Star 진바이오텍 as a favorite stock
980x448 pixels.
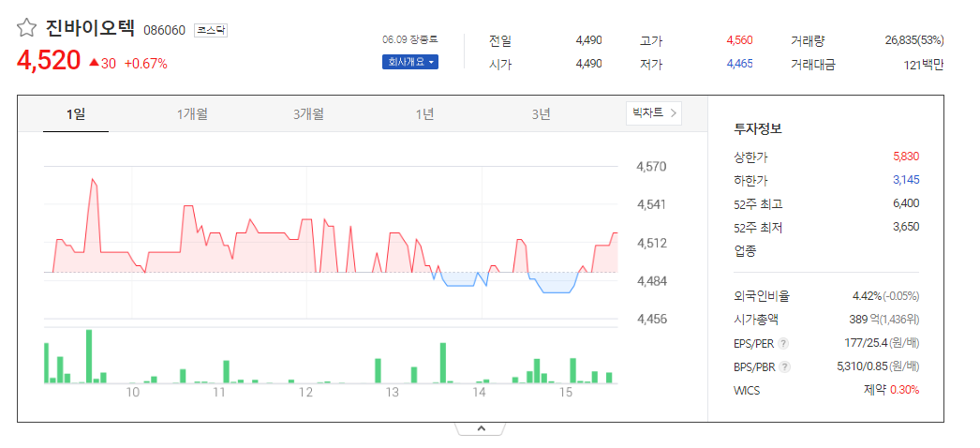tap(25, 27)
